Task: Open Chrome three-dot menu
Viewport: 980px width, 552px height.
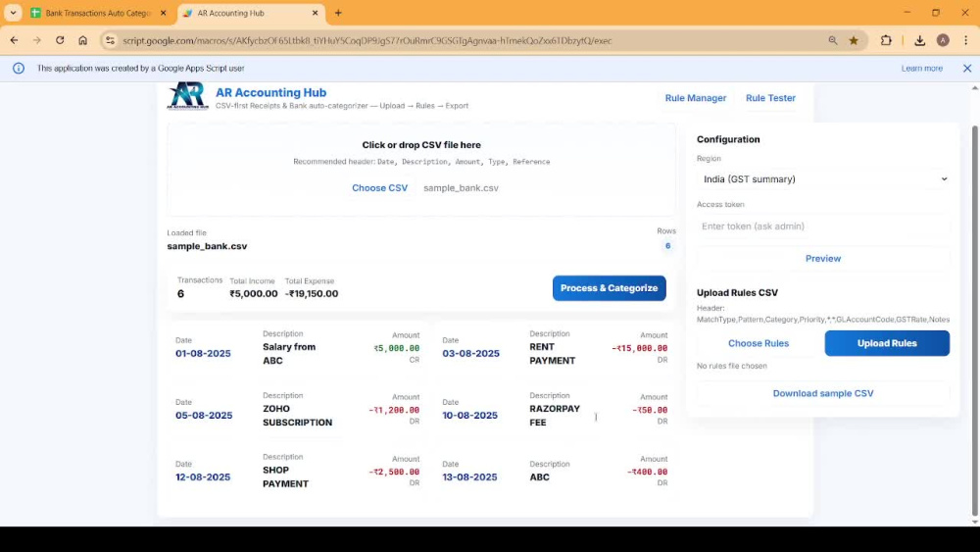Action: point(965,40)
